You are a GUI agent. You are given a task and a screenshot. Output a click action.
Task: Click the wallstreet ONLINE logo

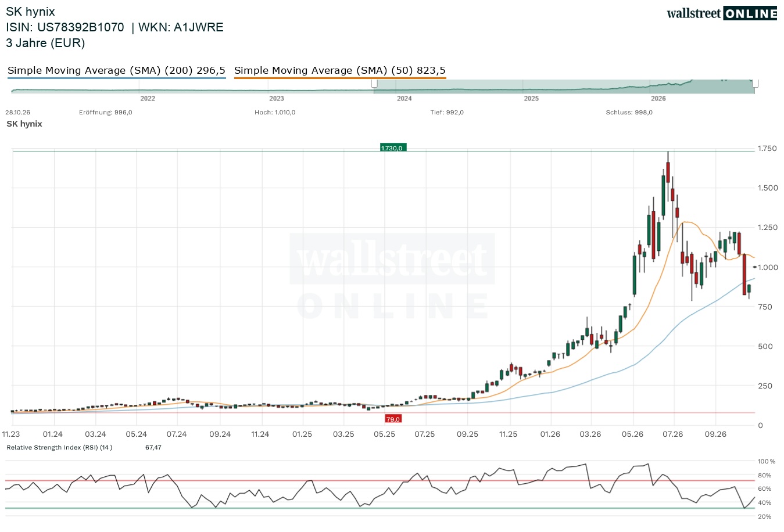coord(722,13)
